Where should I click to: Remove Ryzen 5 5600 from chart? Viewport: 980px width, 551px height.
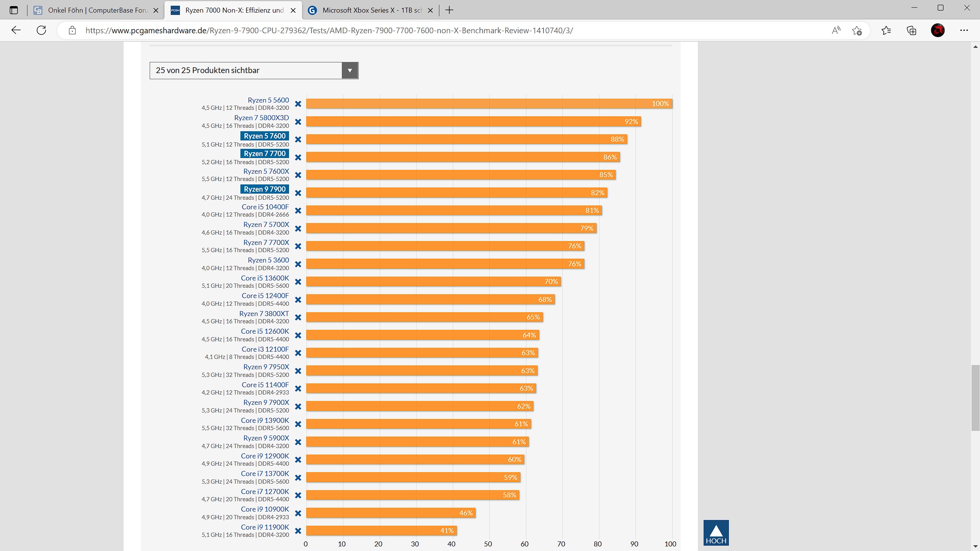[x=298, y=104]
